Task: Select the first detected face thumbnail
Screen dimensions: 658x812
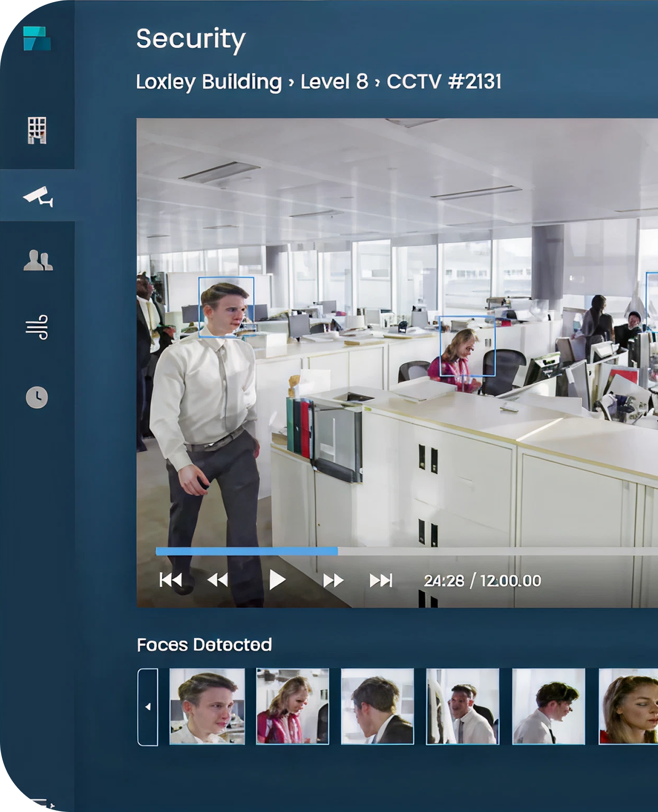Action: coord(207,706)
